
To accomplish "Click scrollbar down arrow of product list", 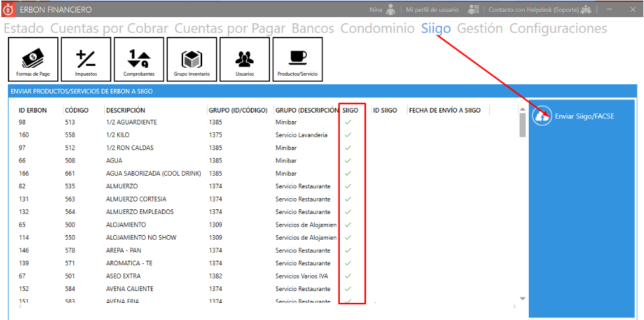I will click(x=523, y=298).
